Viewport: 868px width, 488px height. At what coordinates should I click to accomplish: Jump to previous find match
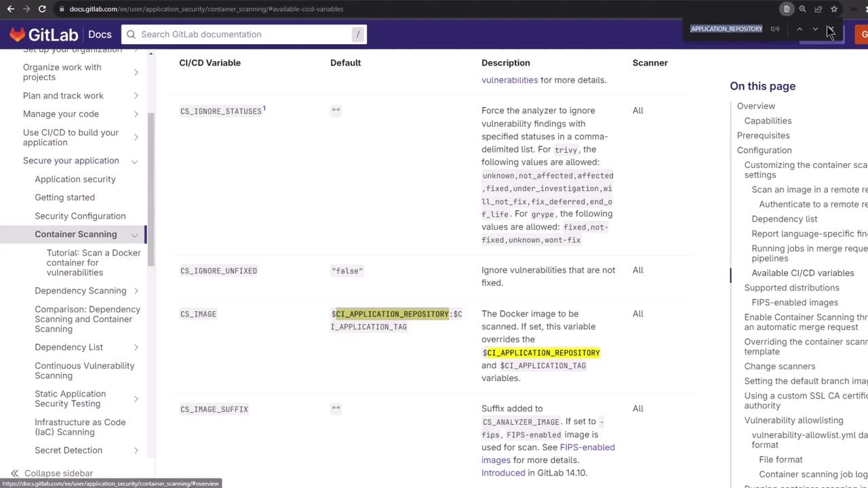click(800, 29)
